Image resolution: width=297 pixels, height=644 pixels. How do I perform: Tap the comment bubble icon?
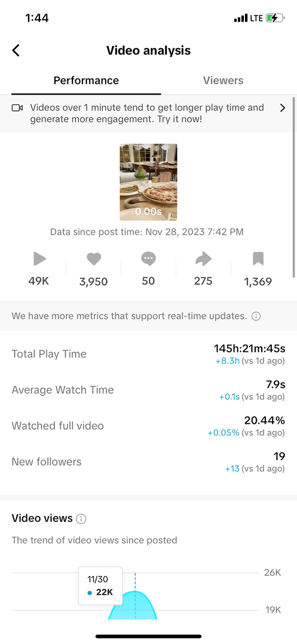[x=148, y=259]
